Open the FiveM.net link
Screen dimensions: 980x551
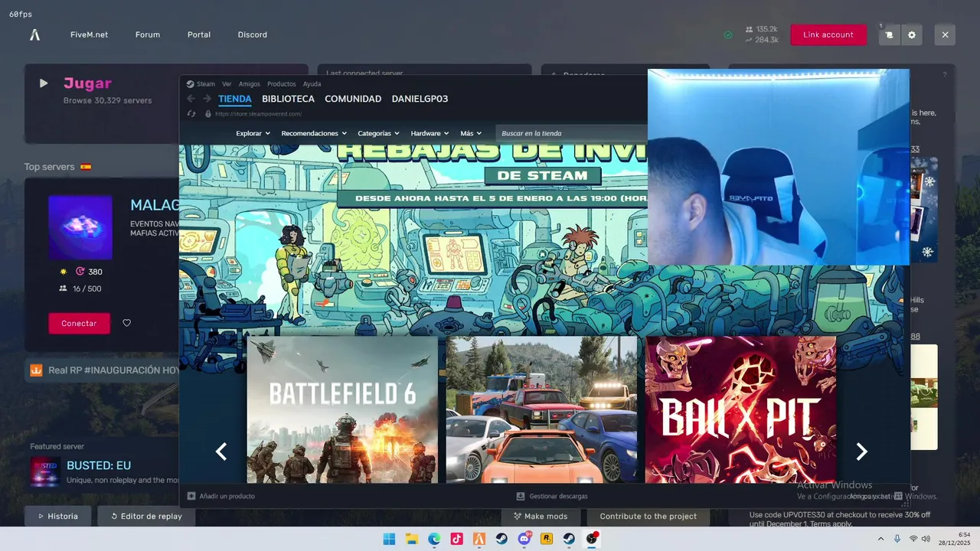[89, 34]
